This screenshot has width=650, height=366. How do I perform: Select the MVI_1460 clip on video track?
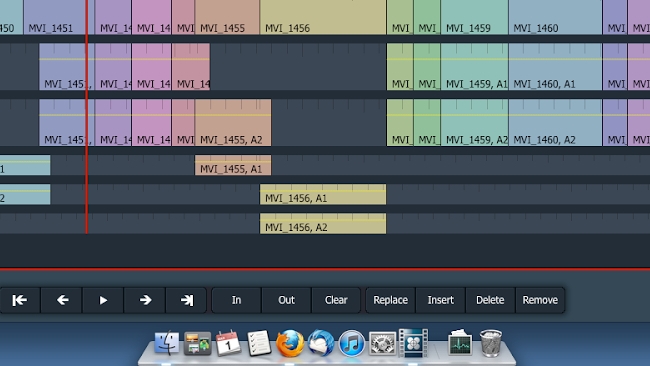[x=555, y=17]
